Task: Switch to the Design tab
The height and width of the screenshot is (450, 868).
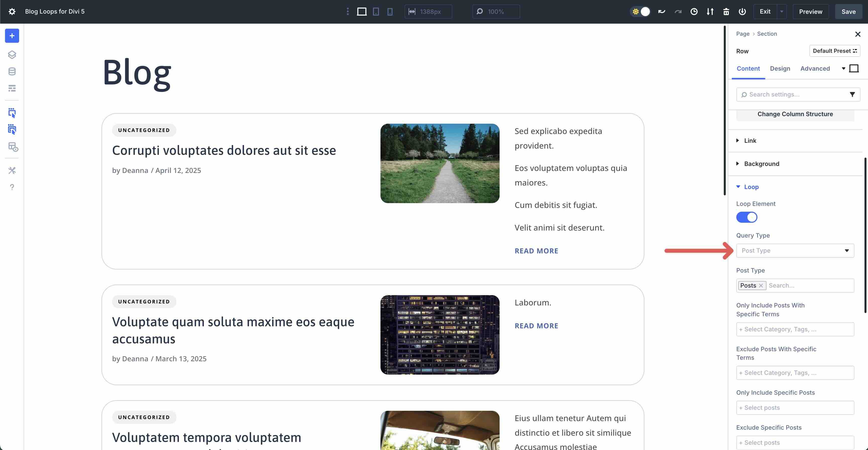Action: [780, 68]
